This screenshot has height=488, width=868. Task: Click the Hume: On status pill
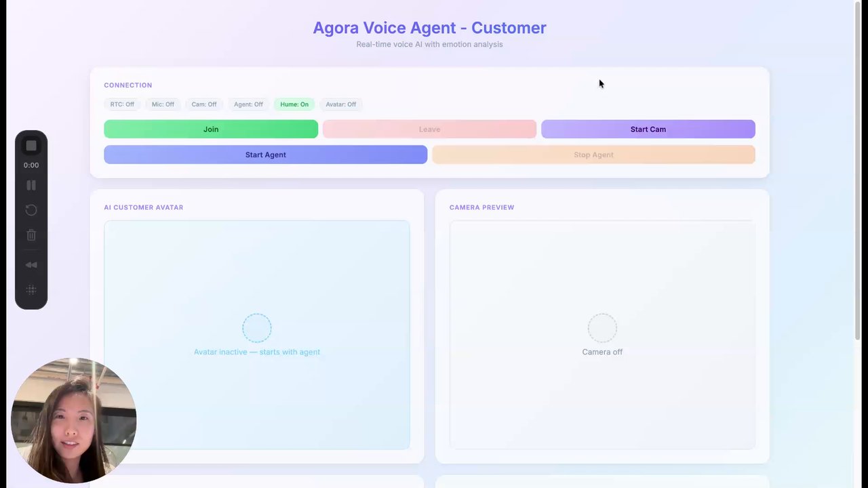click(294, 104)
